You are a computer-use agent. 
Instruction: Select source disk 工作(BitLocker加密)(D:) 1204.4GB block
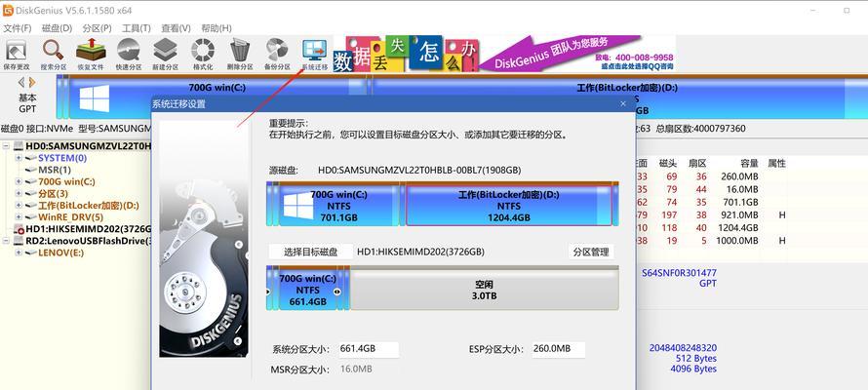click(509, 205)
